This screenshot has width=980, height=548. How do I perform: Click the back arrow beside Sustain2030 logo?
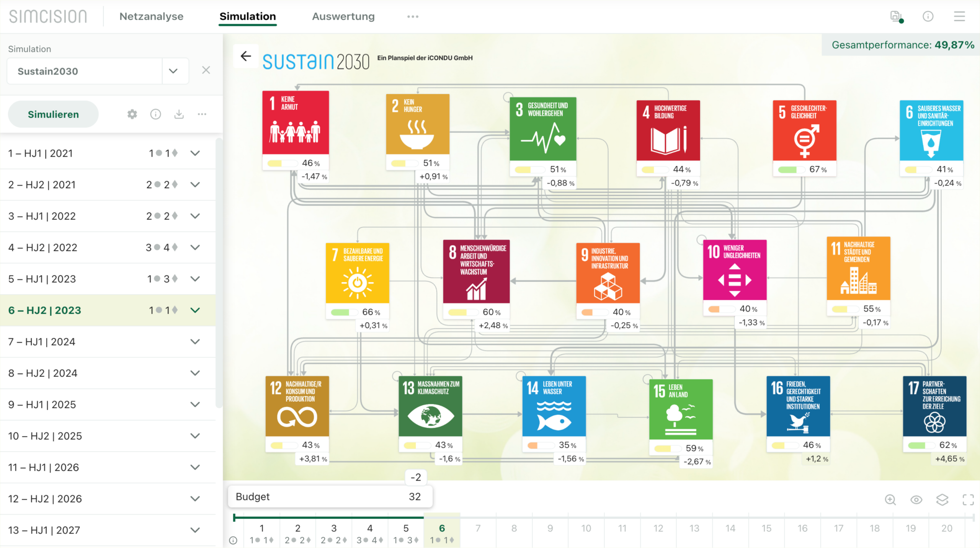click(x=245, y=56)
